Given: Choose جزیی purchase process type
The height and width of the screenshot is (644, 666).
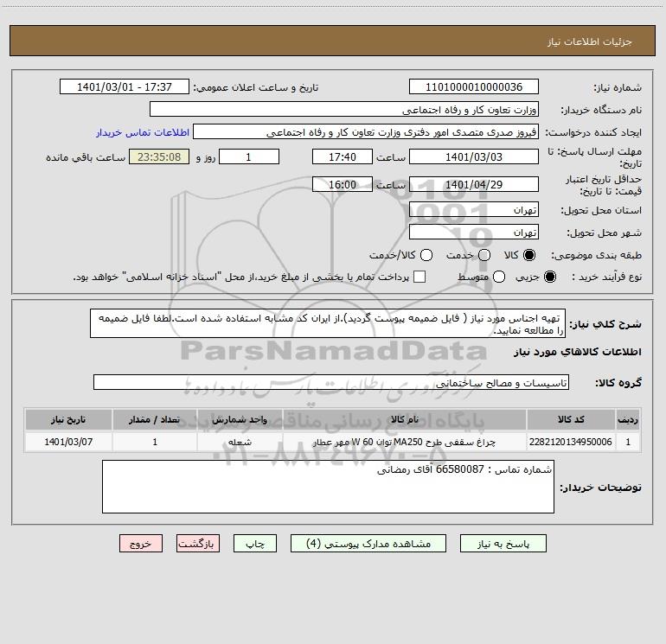Looking at the screenshot, I should pyautogui.click(x=549, y=277).
